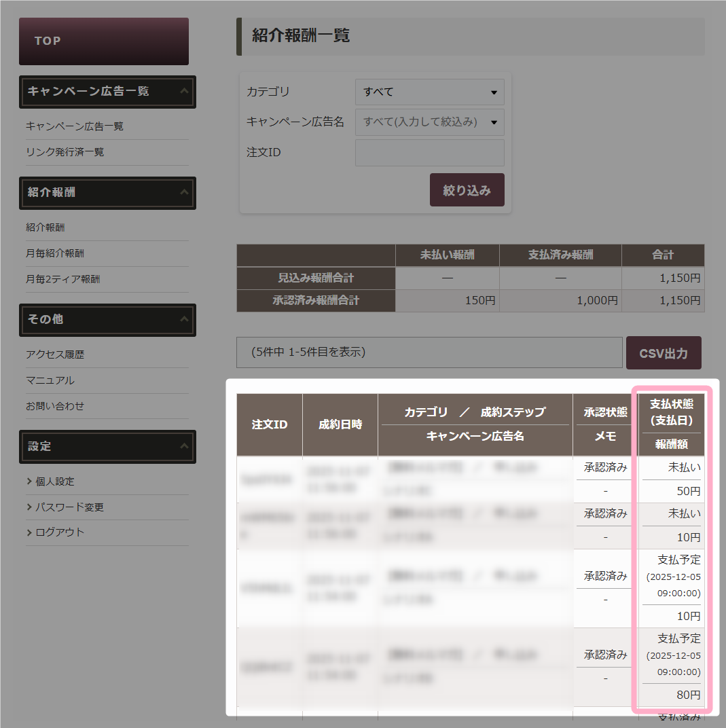Collapse the 紹介報酬 sidebar section
Screen dimensions: 726x728
(183, 193)
